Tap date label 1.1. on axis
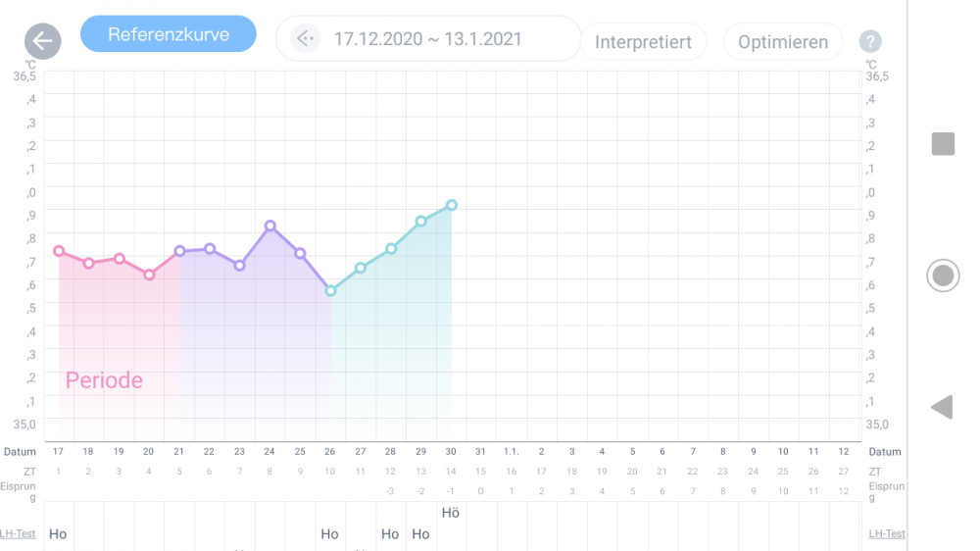980x551 pixels. point(512,452)
